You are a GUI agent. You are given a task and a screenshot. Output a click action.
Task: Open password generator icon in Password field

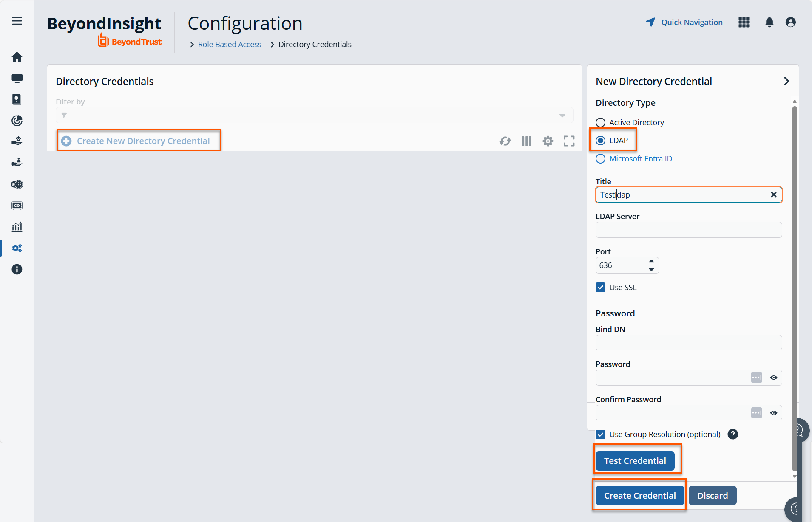tap(757, 378)
